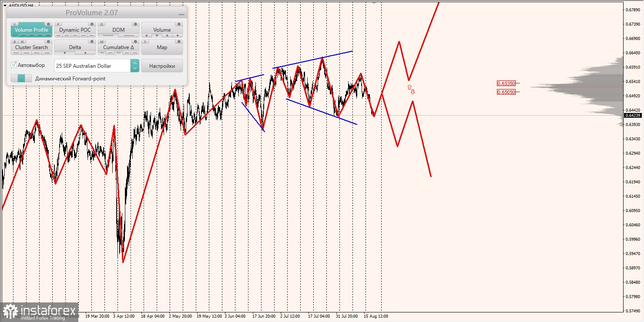Open Volume module gear settings
The image size is (644, 322).
179,24
